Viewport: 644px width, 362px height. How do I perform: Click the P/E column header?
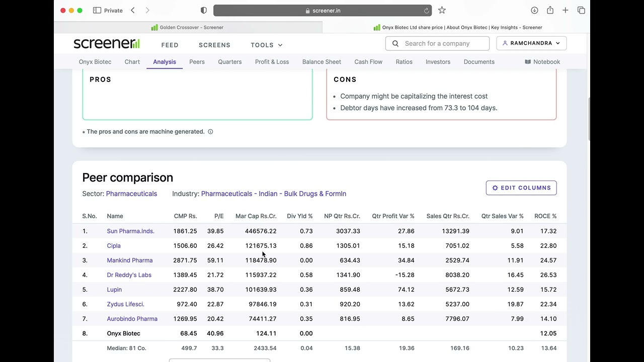(x=219, y=216)
